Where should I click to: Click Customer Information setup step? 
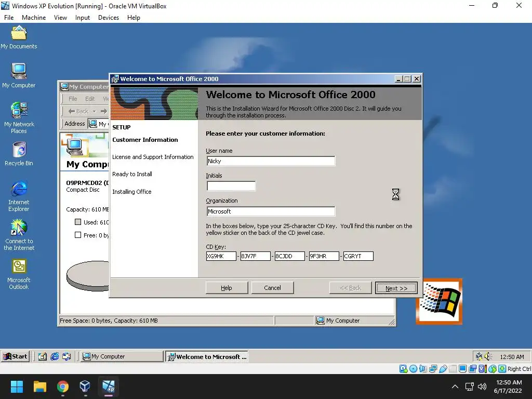point(145,140)
